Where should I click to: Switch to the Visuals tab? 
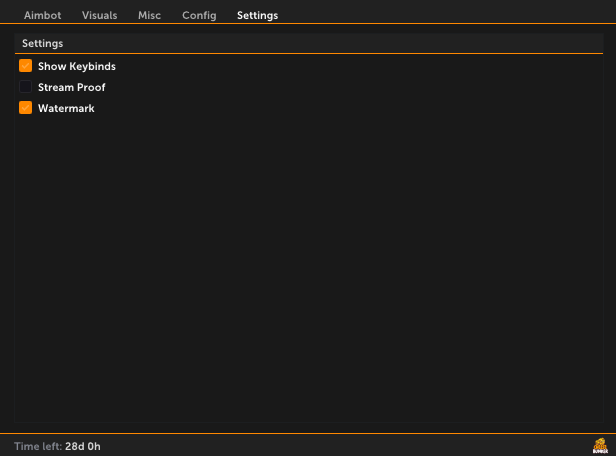[x=99, y=15]
